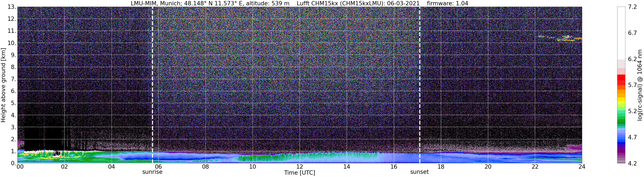This screenshot has height=177, width=644.
Task: Click the '5.7' colorbar tick label
Action: click(x=632, y=85)
